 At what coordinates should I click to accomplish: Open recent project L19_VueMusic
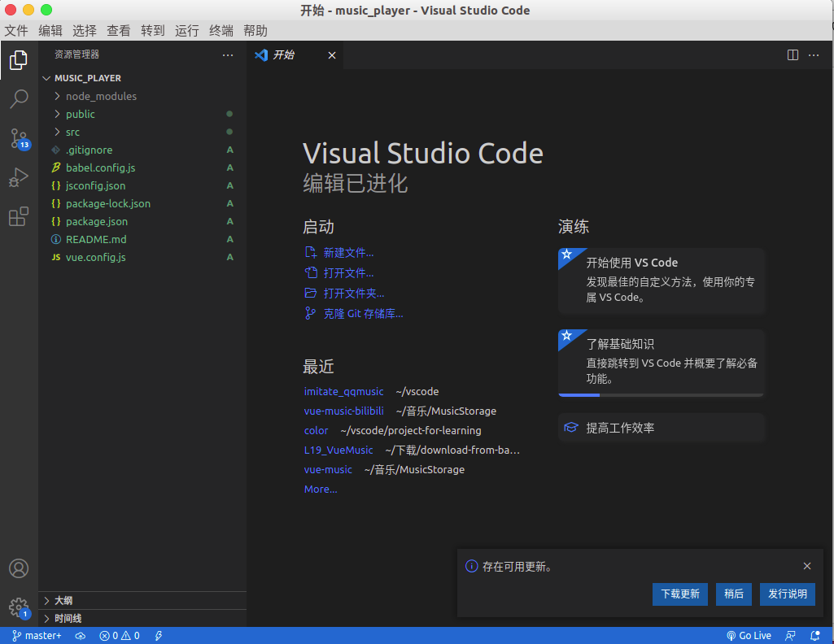tap(338, 450)
